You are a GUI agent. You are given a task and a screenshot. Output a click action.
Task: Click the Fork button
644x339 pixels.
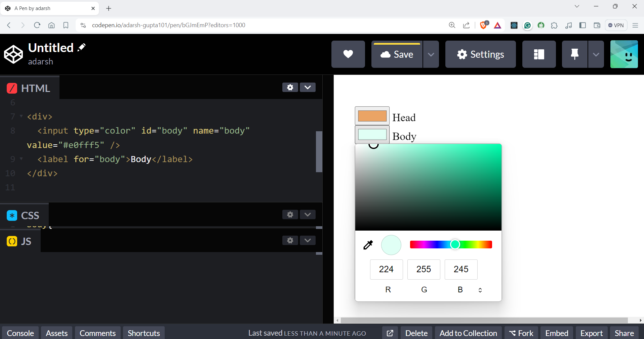[521, 333]
